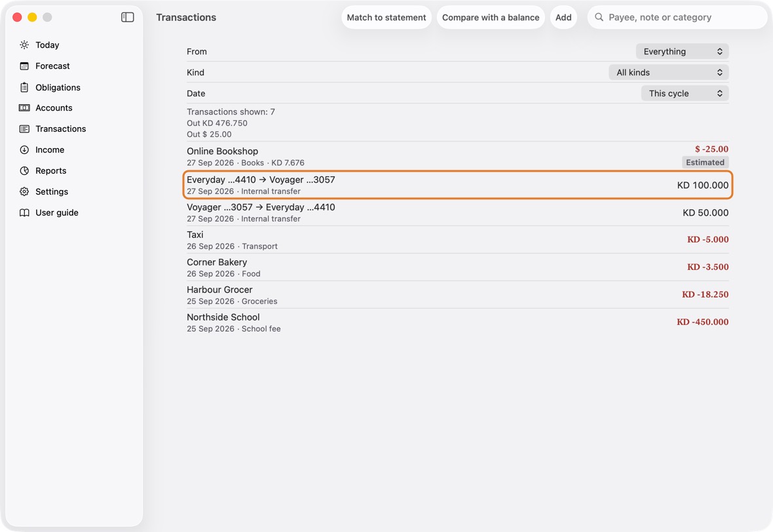This screenshot has height=532, width=773.
Task: Click the KD -450.000 amount
Action: point(702,322)
